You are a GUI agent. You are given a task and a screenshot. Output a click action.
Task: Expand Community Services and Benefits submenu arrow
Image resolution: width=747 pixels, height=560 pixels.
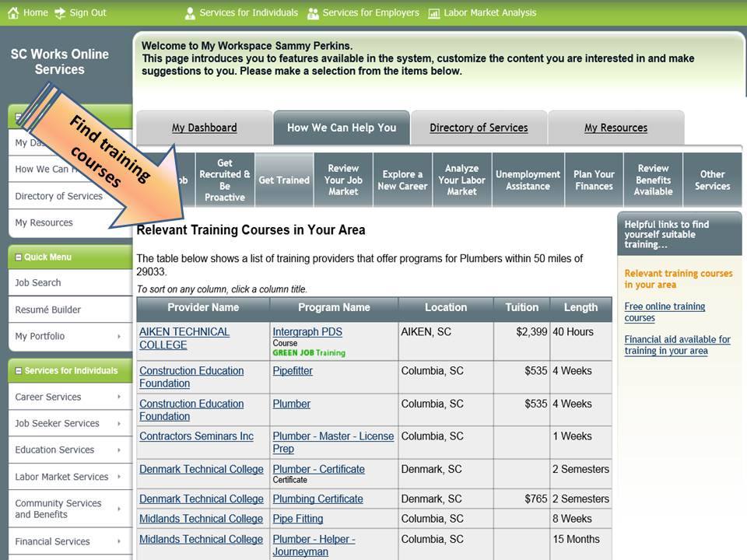(119, 509)
